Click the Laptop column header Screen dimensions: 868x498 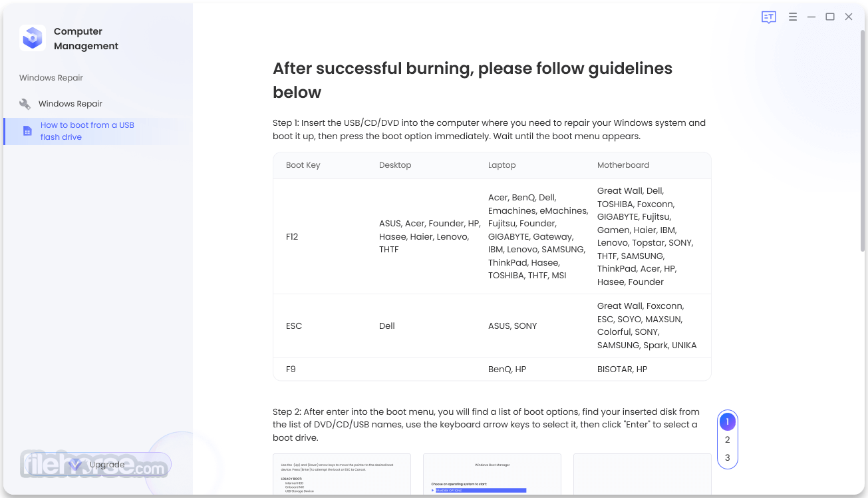tap(502, 165)
